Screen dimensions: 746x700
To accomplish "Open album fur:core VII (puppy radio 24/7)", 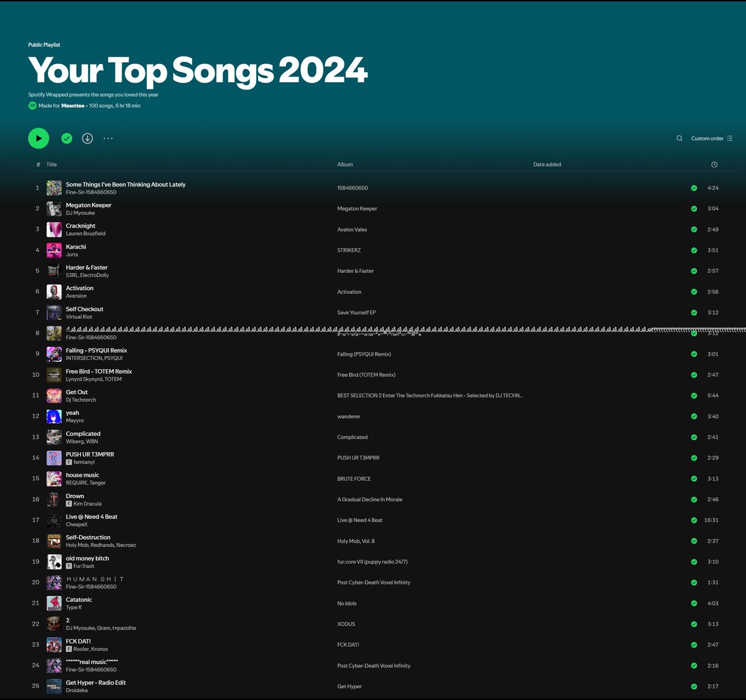I will (x=372, y=562).
